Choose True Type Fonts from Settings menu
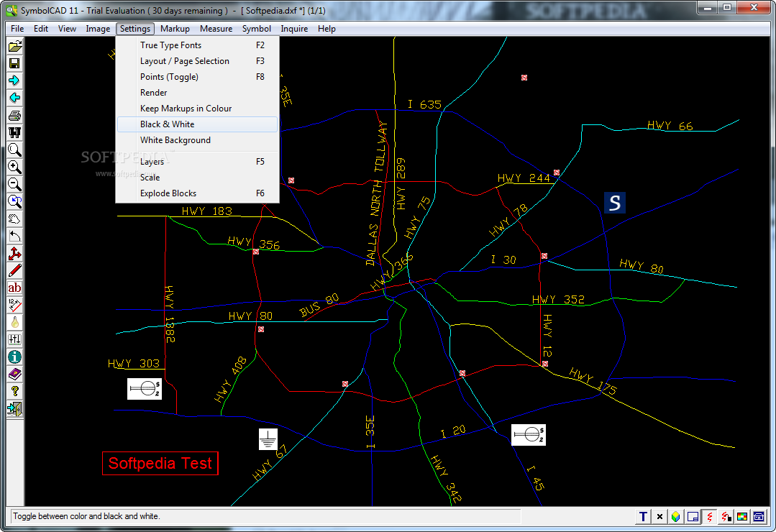 pyautogui.click(x=198, y=45)
